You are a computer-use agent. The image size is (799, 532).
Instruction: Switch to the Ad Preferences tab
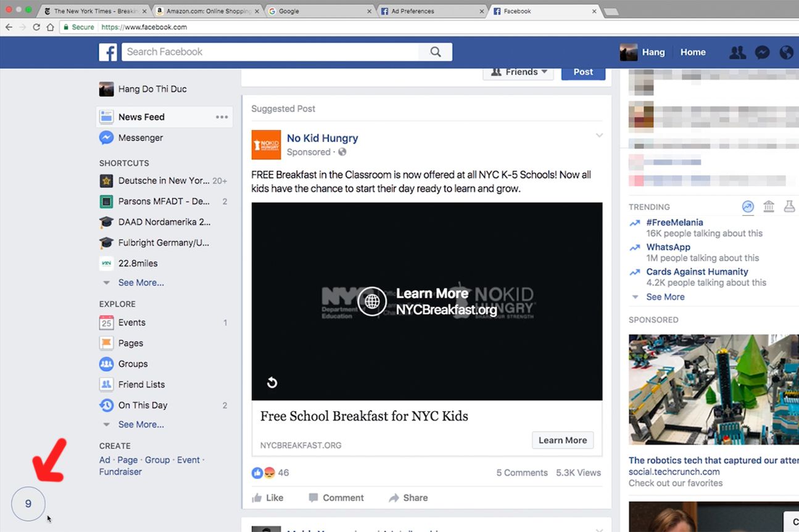[x=431, y=11]
